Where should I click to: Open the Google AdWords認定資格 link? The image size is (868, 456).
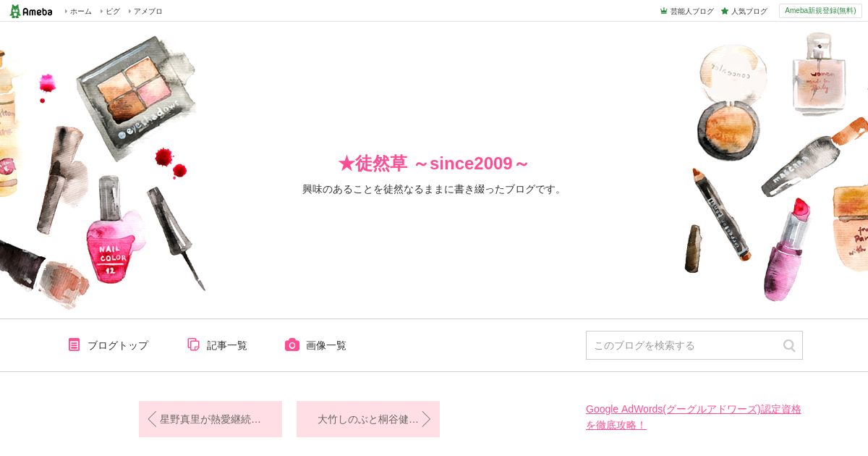(694, 417)
